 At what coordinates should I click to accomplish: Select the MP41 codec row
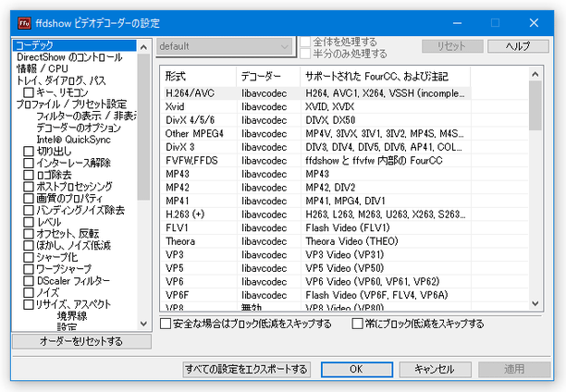click(x=316, y=201)
